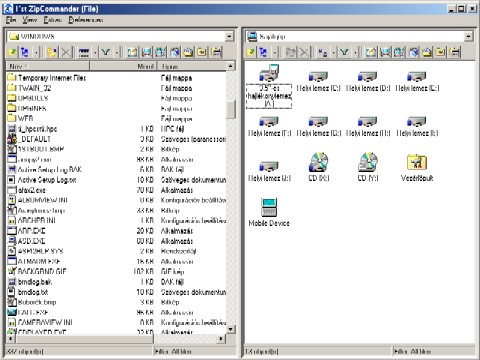Select the Temporary Internet Files folder

tap(47, 78)
